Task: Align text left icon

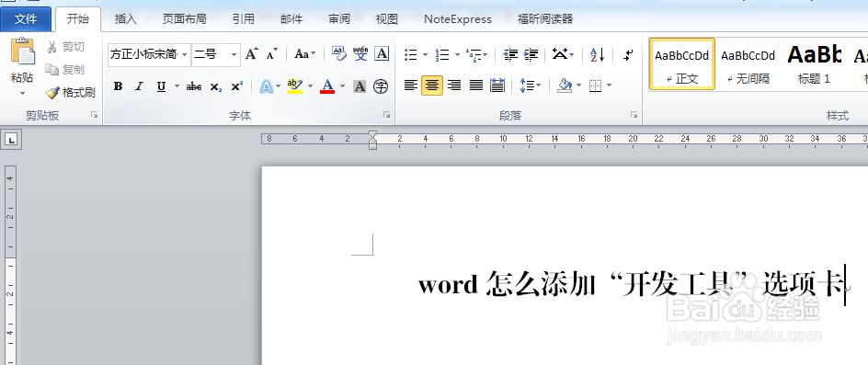Action: click(x=410, y=86)
